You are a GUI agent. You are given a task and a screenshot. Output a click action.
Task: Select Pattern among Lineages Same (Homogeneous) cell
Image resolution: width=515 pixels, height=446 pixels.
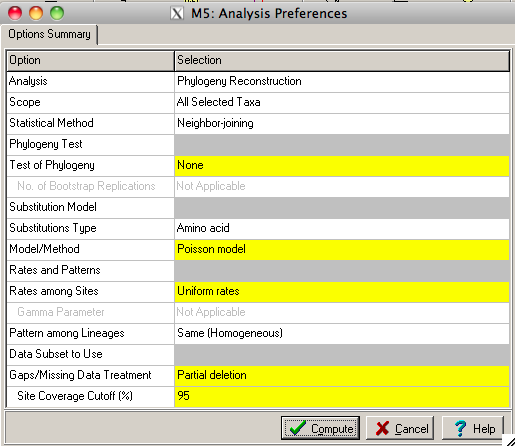[342, 334]
